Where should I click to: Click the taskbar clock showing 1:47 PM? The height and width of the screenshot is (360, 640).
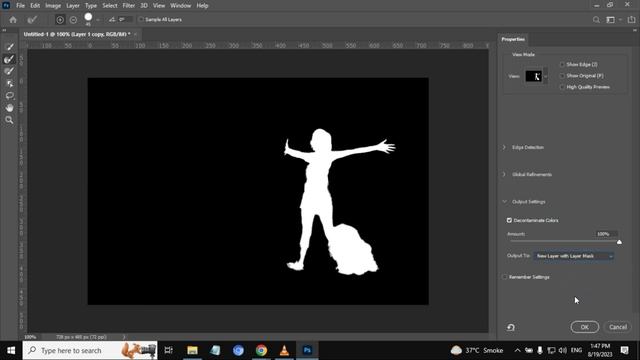coord(600,350)
